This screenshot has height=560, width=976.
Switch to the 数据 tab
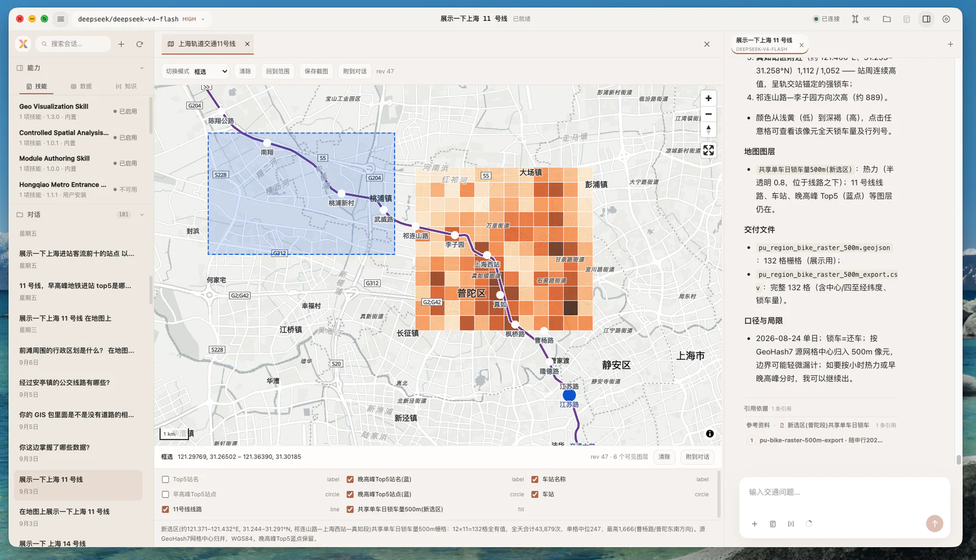coord(81,87)
